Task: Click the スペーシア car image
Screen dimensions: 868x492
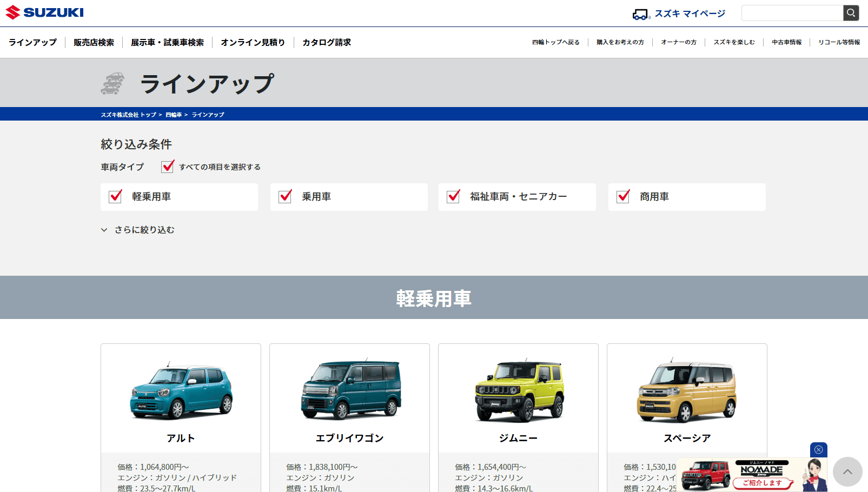Action: tap(687, 389)
